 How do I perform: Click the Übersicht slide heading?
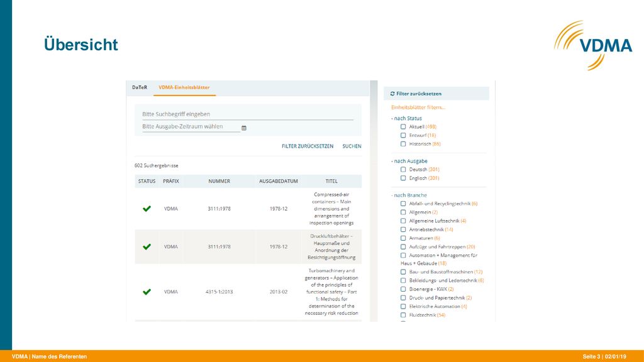pyautogui.click(x=81, y=45)
